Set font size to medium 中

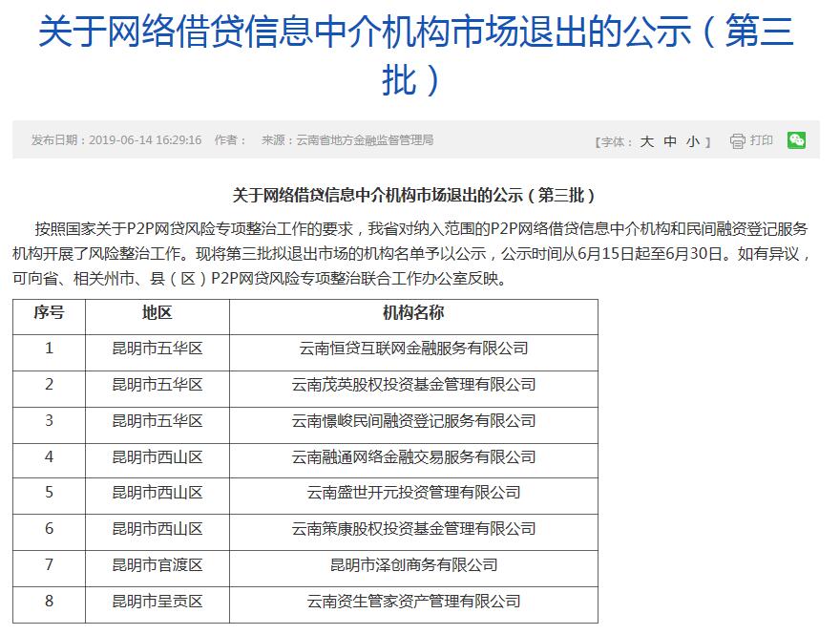(x=670, y=141)
